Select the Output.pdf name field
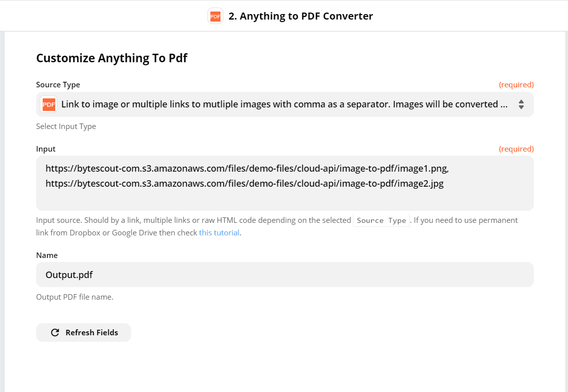This screenshot has height=392, width=568. coord(284,275)
